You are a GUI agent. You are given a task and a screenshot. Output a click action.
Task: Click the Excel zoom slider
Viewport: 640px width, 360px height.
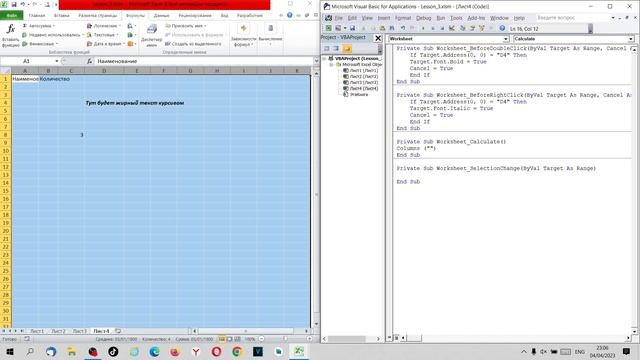285,339
